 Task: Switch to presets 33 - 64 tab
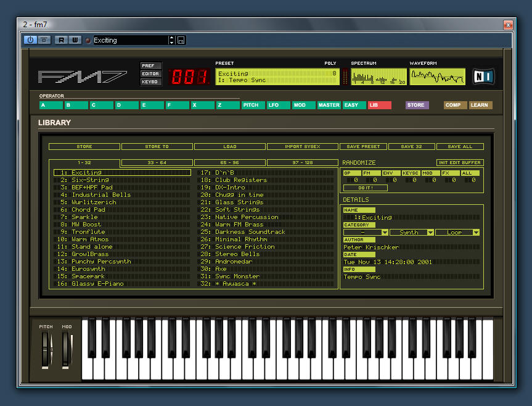(157, 162)
